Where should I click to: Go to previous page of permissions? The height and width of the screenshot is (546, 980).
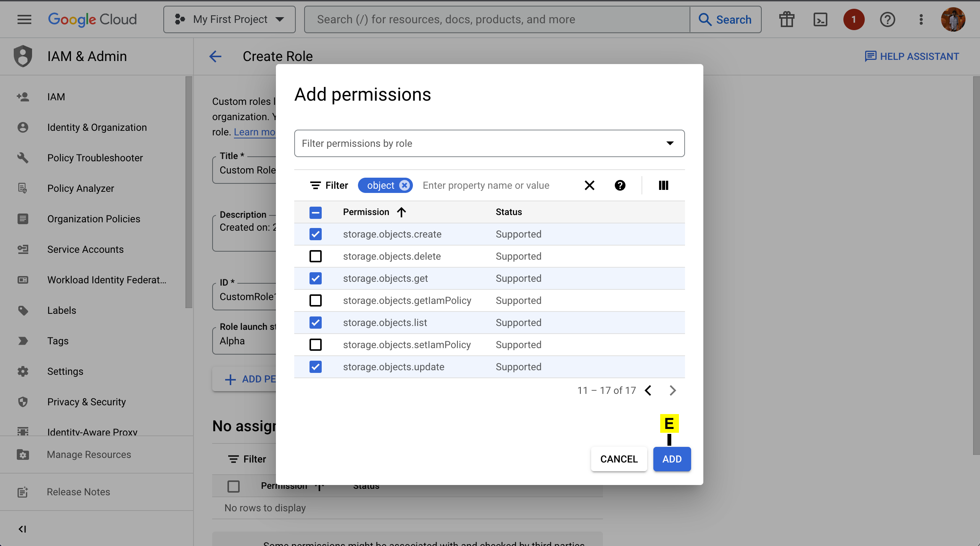(x=648, y=390)
